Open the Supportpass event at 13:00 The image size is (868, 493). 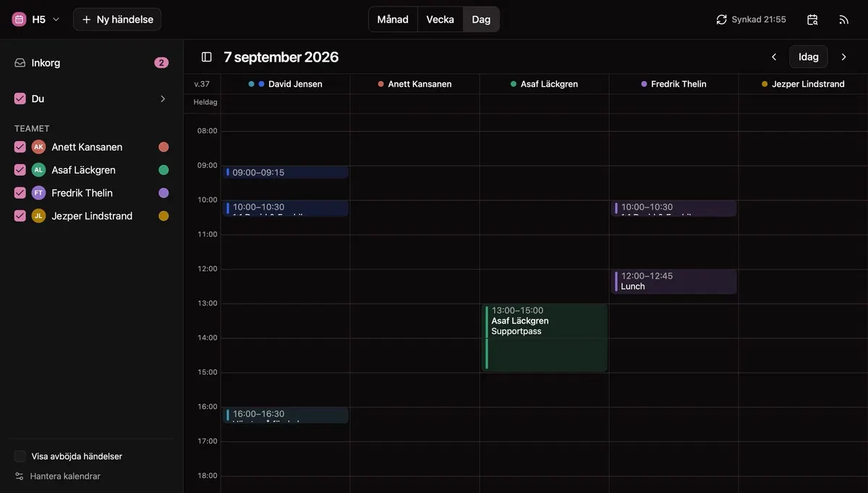click(x=544, y=338)
